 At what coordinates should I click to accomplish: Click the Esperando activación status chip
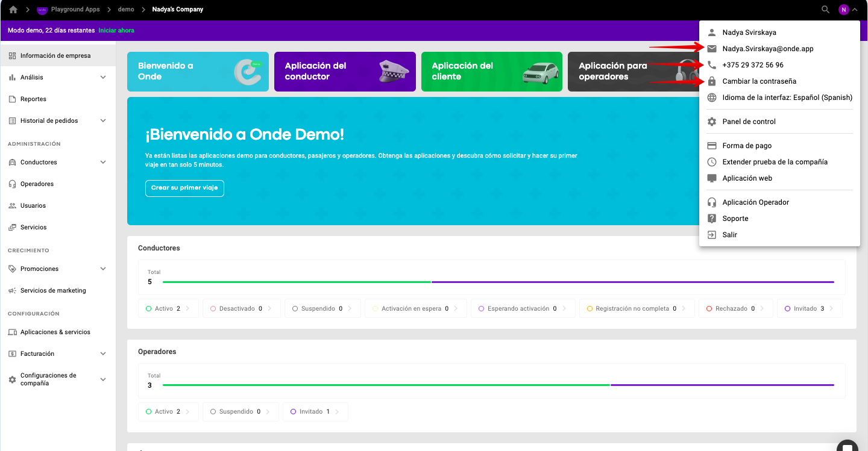[x=523, y=309]
